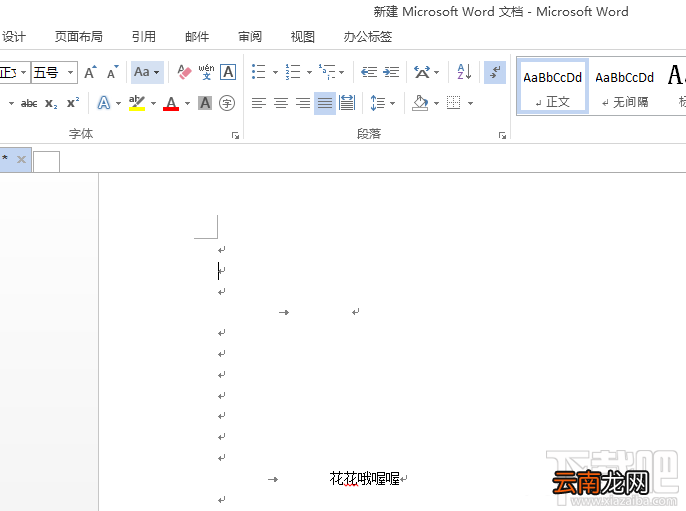Screen dimensions: 686x511
Task: Apply distributed alignment
Action: 347,103
